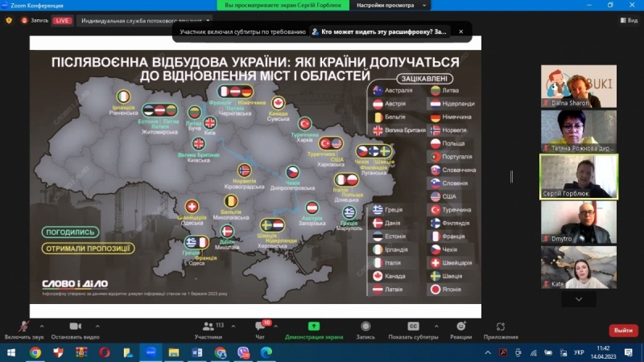Toggle camera with Остановить видео
The image size is (644, 362).
75,329
